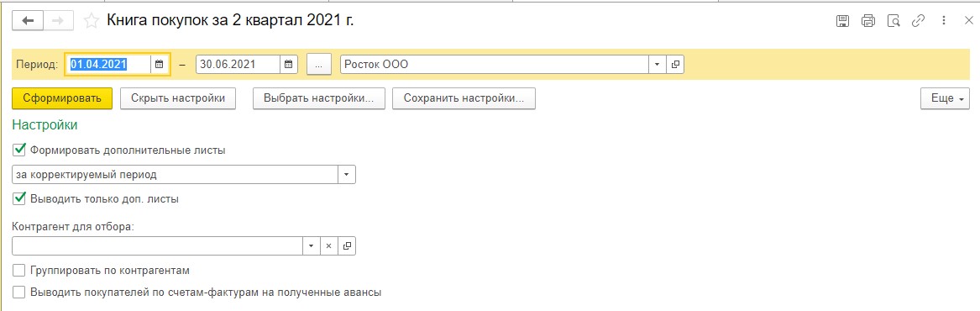Open calendar for start date 01.04.2021
The image size is (980, 311).
(160, 64)
